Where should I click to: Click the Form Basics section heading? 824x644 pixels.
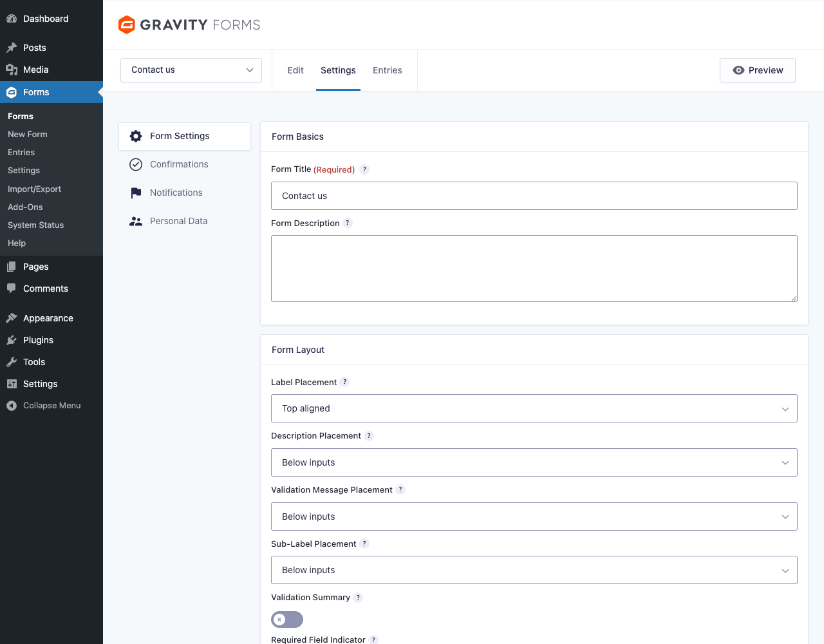(x=297, y=137)
